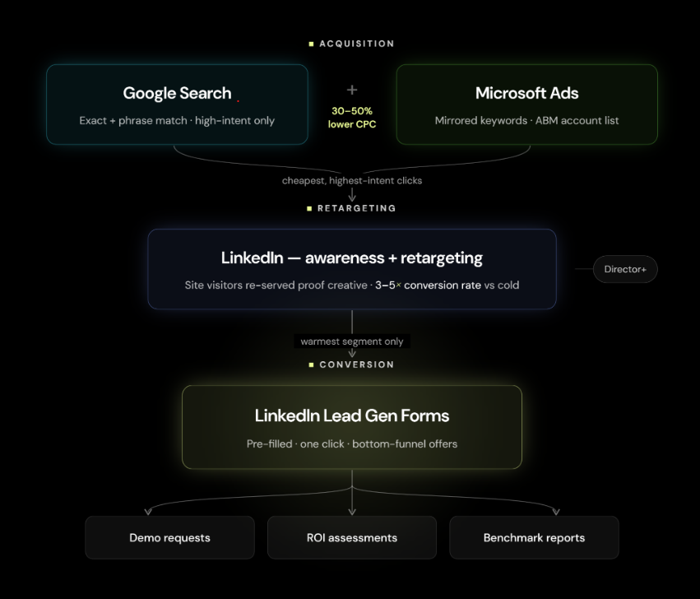
Task: Select the Microsoft Ads card
Action: (526, 104)
